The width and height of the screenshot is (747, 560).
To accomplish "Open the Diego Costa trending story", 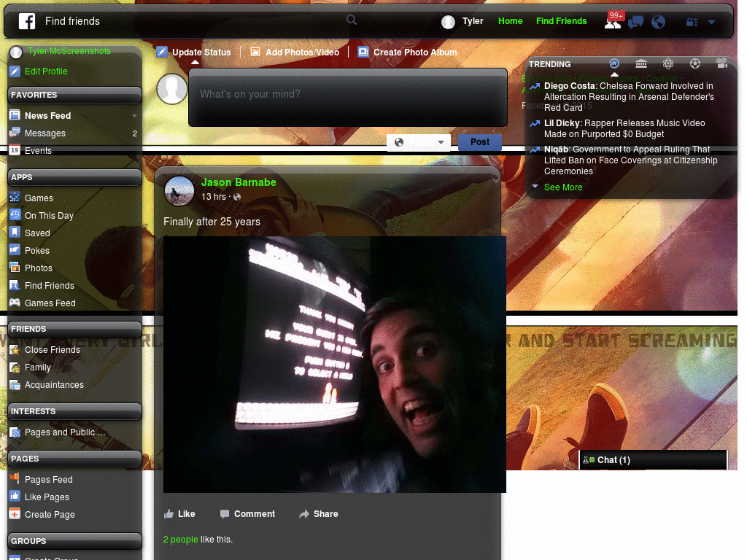I will [629, 97].
